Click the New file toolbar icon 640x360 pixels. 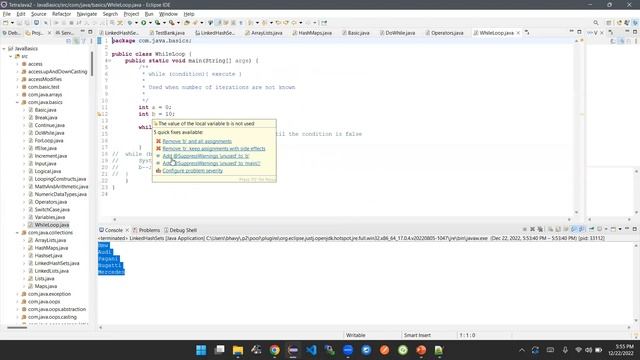coord(6,23)
